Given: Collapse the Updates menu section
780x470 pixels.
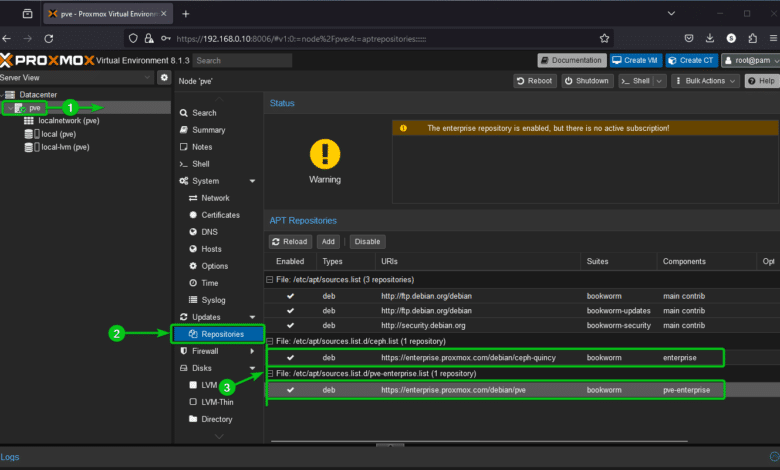Looking at the screenshot, I should 252,317.
